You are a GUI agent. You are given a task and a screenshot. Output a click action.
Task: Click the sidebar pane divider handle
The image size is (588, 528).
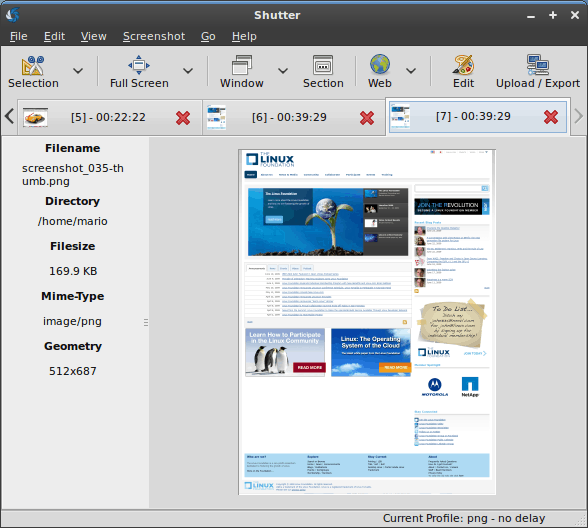146,322
